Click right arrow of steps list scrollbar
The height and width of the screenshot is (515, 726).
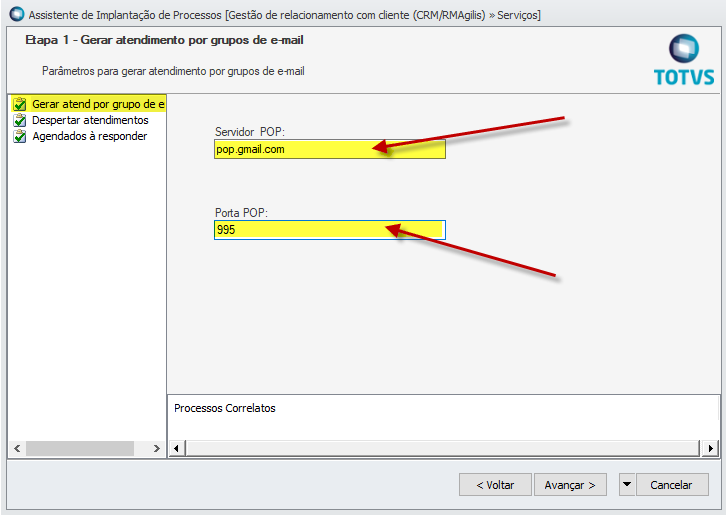[156, 448]
